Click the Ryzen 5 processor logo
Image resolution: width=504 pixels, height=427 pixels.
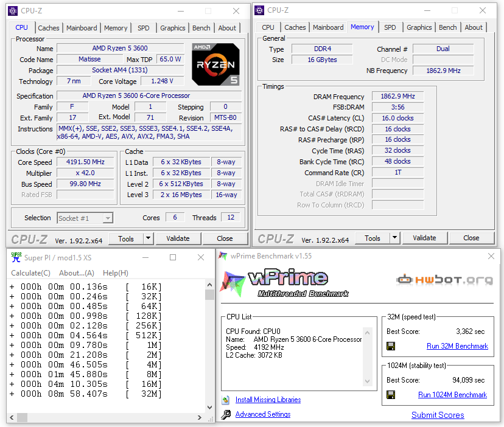(x=215, y=64)
